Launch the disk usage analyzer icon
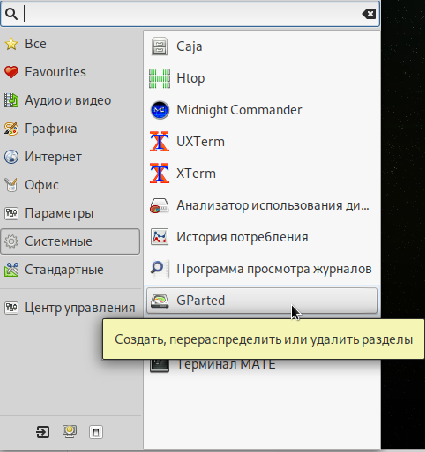This screenshot has height=452, width=425. (159, 205)
